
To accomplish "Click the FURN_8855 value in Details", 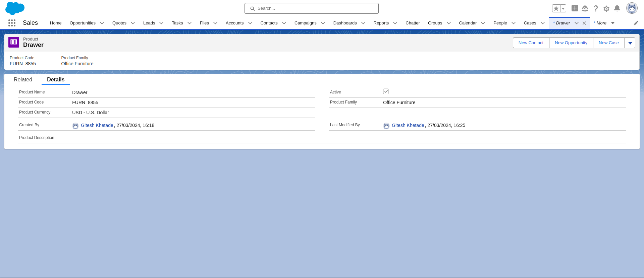I will (85, 102).
